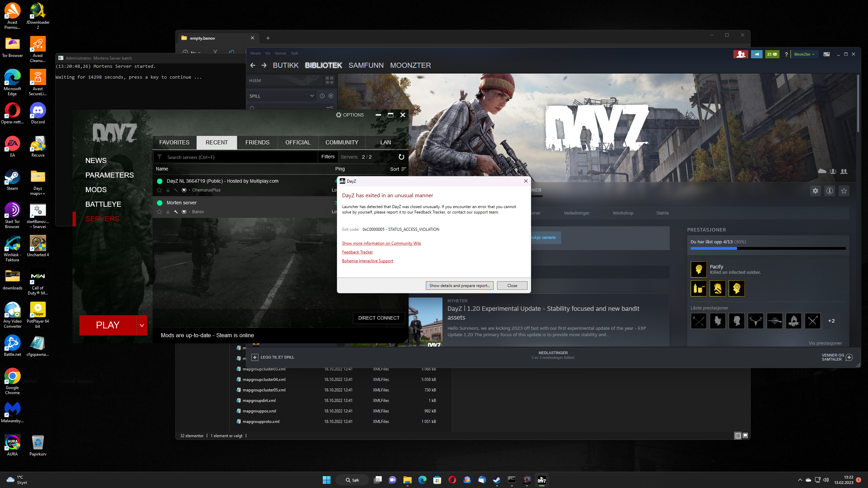Switch Steam library to grid view
This screenshot has height=488, width=868.
[330, 80]
